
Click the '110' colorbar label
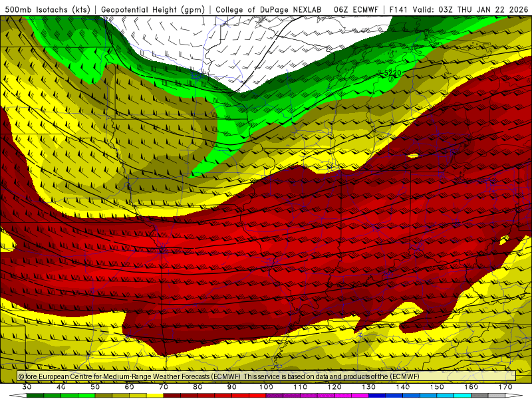(301, 387)
